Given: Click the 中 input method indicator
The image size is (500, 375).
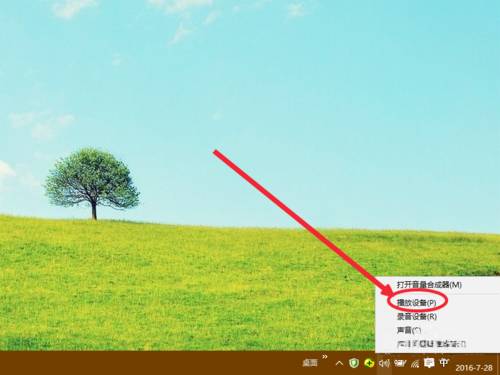Looking at the screenshot, I should point(444,362).
